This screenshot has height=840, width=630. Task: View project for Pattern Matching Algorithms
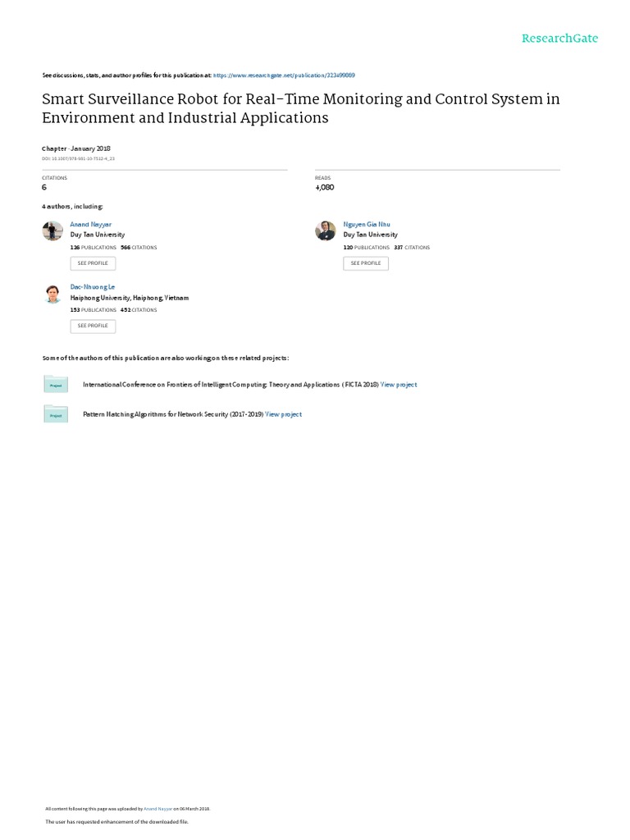coord(283,414)
